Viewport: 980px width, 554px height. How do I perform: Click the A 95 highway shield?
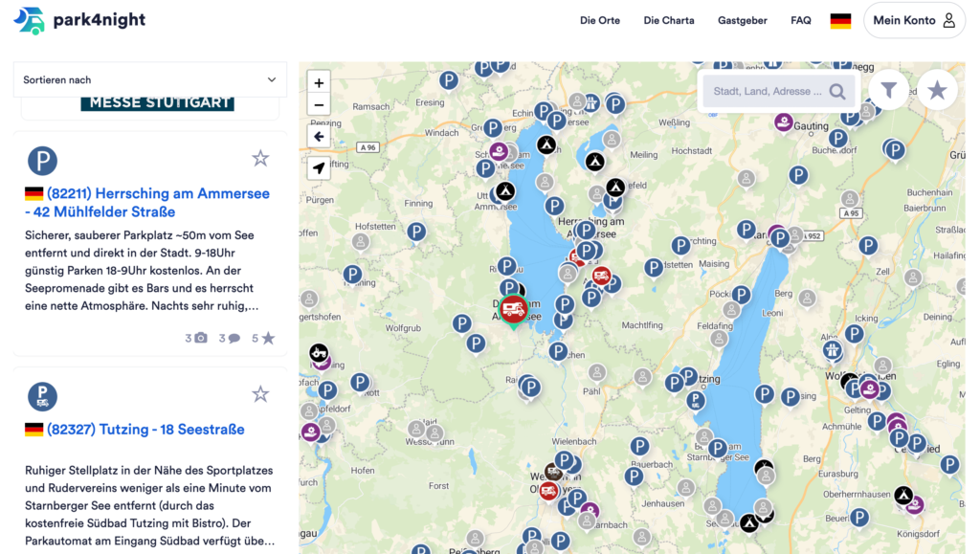click(851, 213)
